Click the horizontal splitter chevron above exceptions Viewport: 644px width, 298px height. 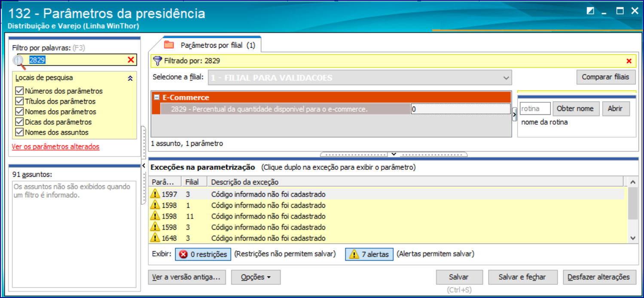(394, 154)
